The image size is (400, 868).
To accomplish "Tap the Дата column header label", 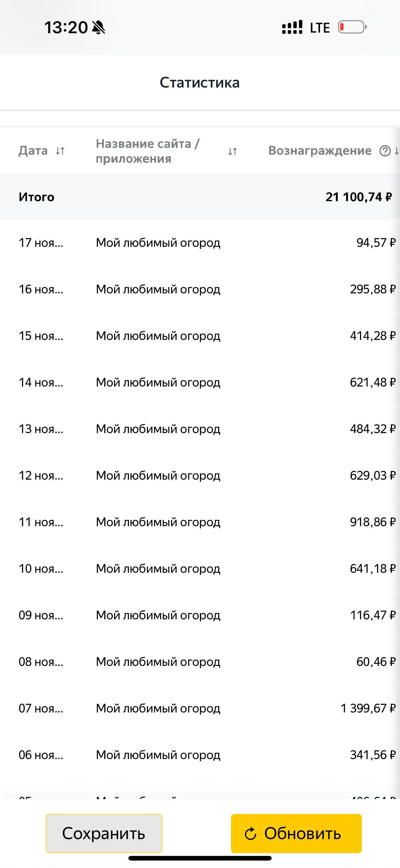I will click(33, 151).
